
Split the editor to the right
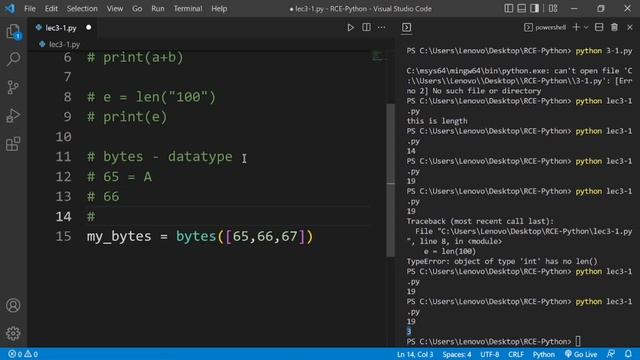pos(366,27)
